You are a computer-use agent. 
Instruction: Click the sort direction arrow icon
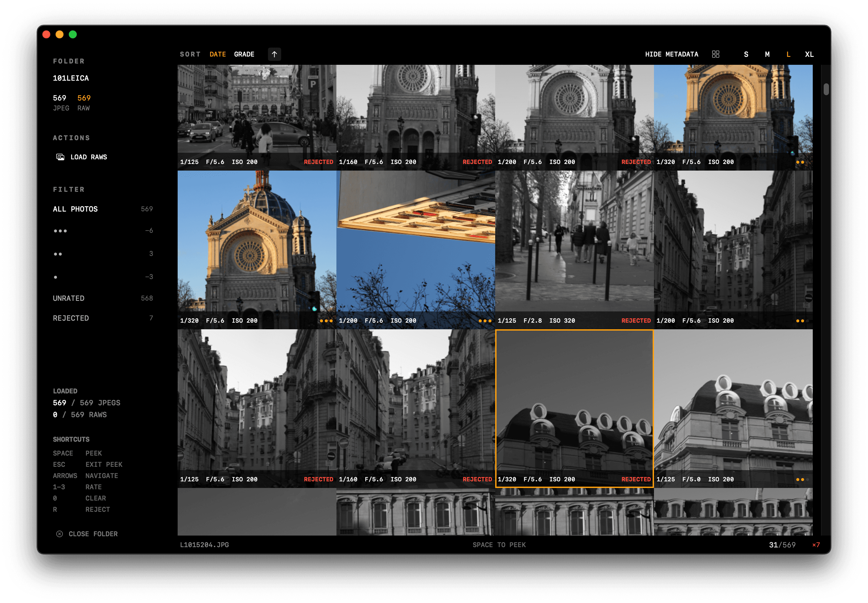(x=274, y=55)
